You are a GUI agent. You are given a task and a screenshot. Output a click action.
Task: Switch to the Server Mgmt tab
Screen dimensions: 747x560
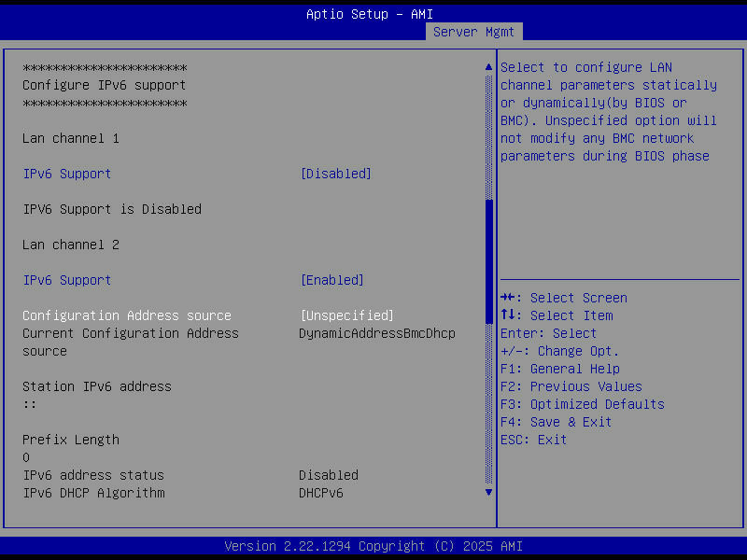click(x=473, y=31)
